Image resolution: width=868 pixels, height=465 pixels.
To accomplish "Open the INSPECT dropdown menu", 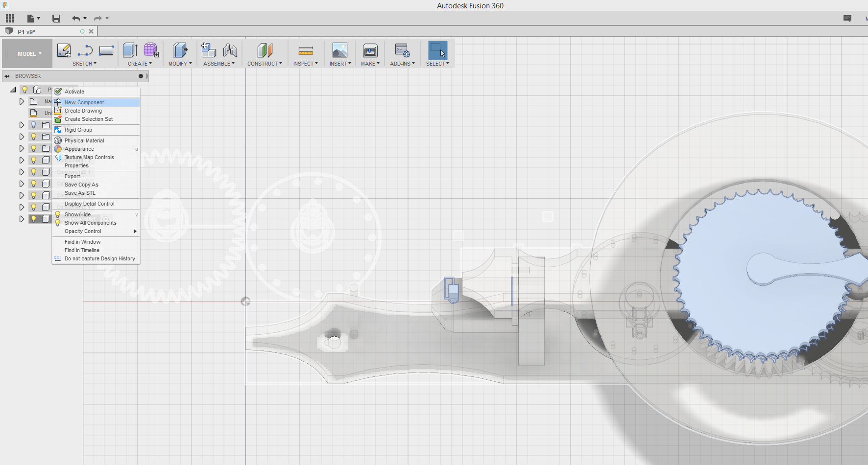I will tap(306, 64).
